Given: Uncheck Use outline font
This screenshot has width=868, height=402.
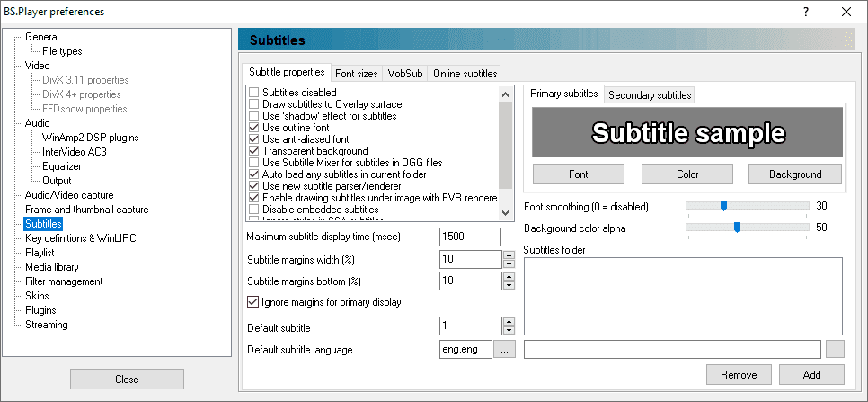Looking at the screenshot, I should [254, 128].
